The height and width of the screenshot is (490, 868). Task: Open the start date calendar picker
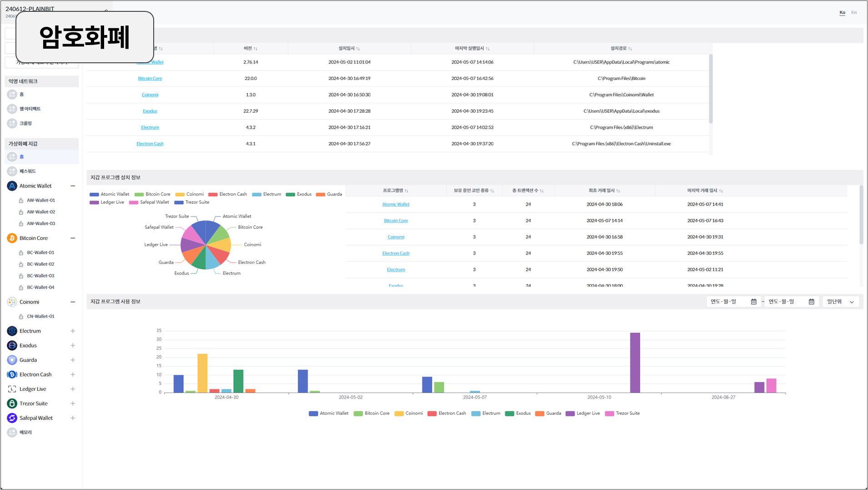coord(753,302)
